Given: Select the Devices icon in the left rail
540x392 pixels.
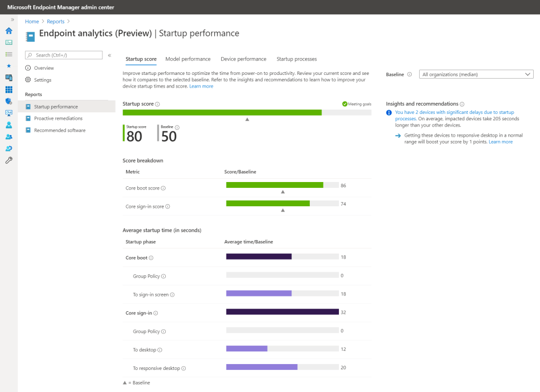Looking at the screenshot, I should click(8, 78).
